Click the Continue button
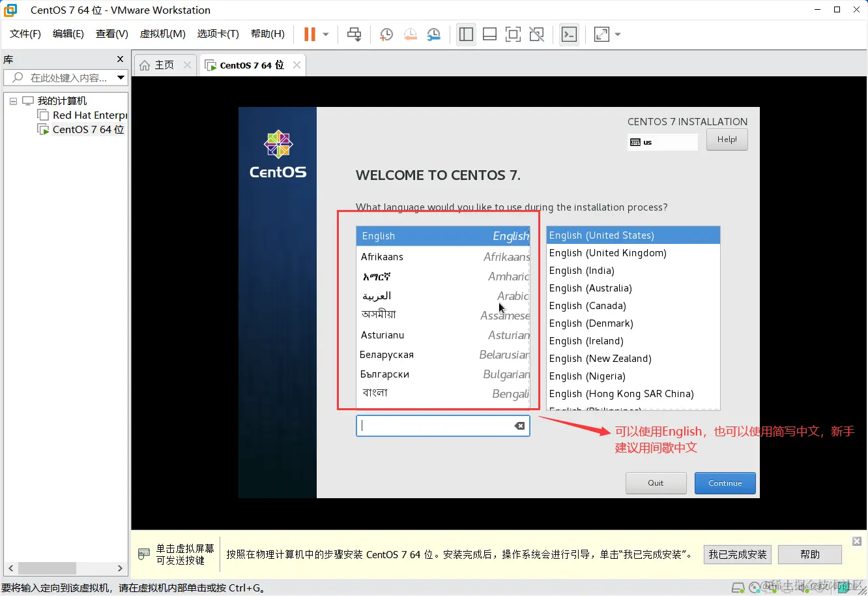 (x=725, y=483)
